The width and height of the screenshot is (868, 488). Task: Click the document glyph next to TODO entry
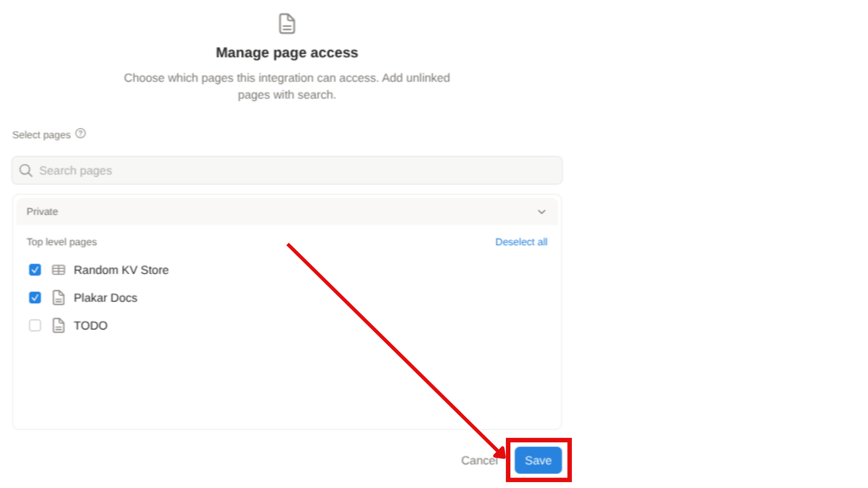(58, 325)
